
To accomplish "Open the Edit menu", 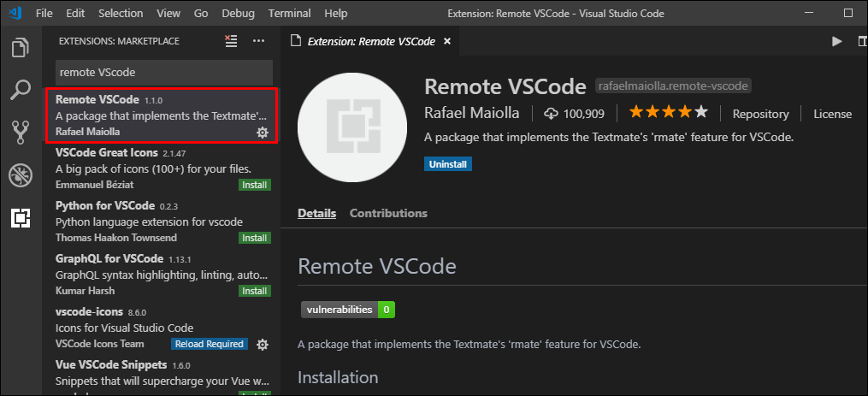I will click(75, 13).
